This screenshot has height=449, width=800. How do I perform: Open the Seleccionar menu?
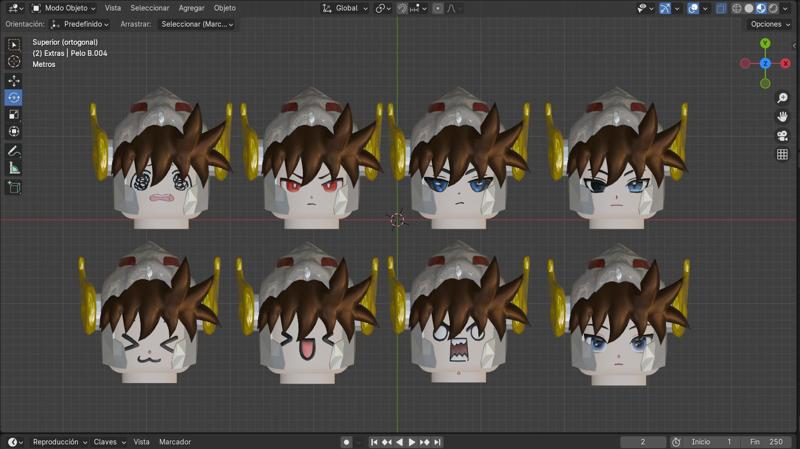coord(149,8)
